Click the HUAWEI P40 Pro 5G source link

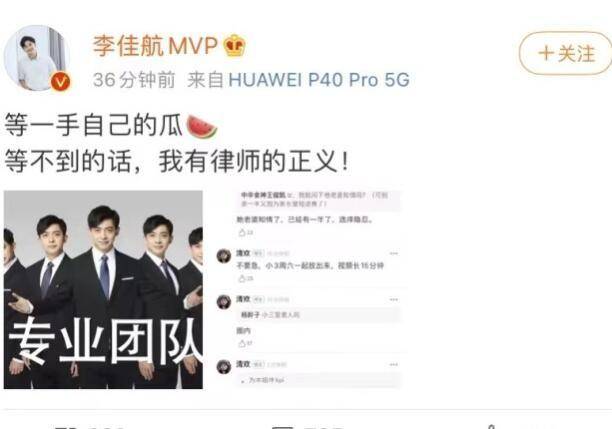[319, 80]
